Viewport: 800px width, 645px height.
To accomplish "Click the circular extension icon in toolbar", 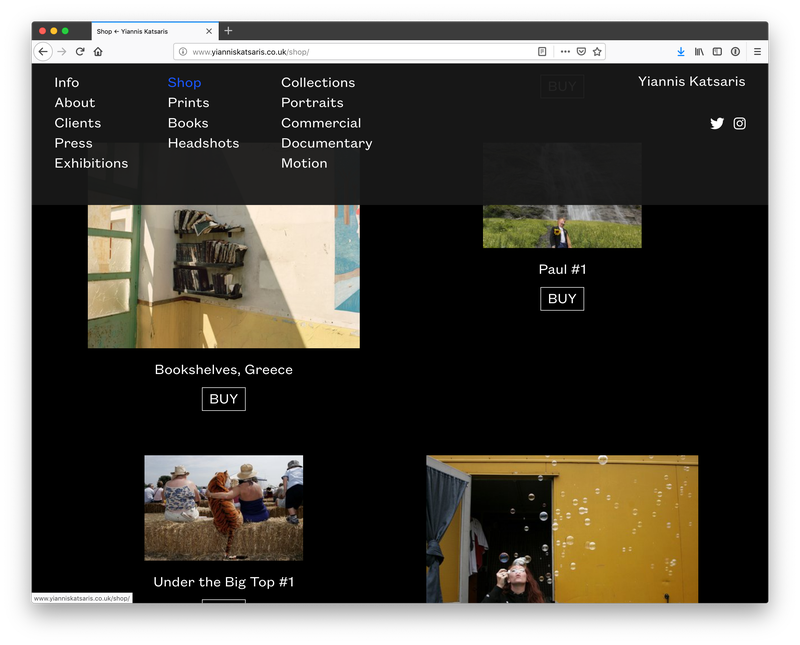I will [x=735, y=52].
